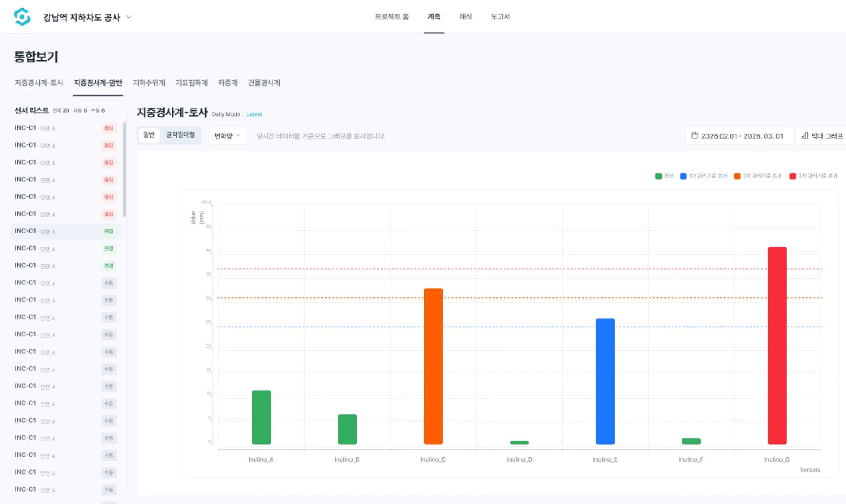The image size is (846, 504).
Task: Show the 하중계 tab
Action: coord(228,83)
